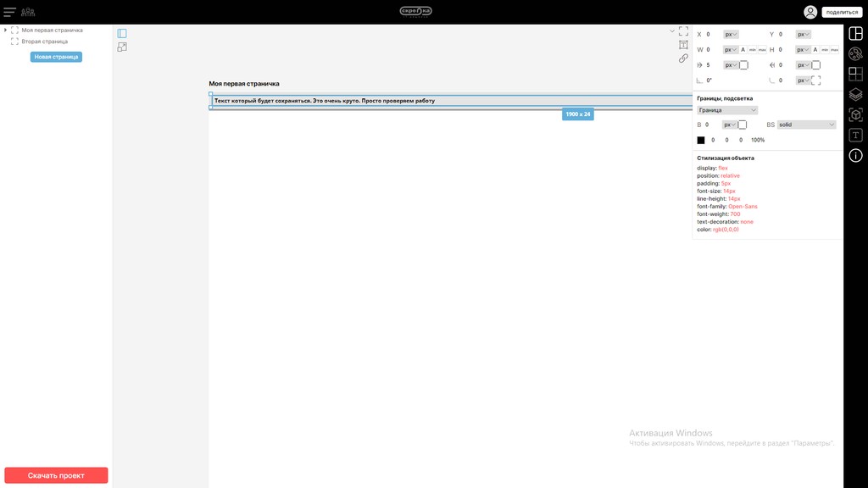868x488 pixels.
Task: Enable min width toggle
Action: (753, 50)
